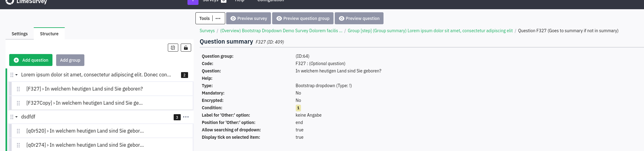
Task: Click the link-style icon beside the padlock
Action: coord(173,48)
